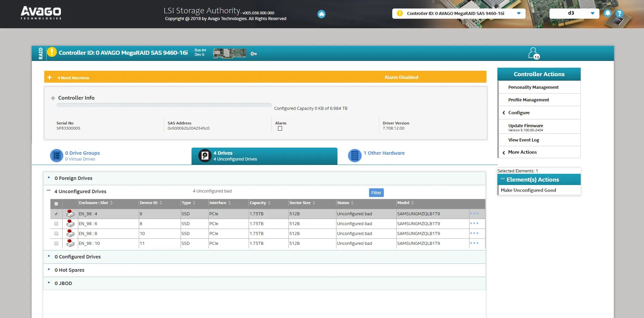Click the home icon in header
The image size is (644, 318).
click(x=321, y=14)
